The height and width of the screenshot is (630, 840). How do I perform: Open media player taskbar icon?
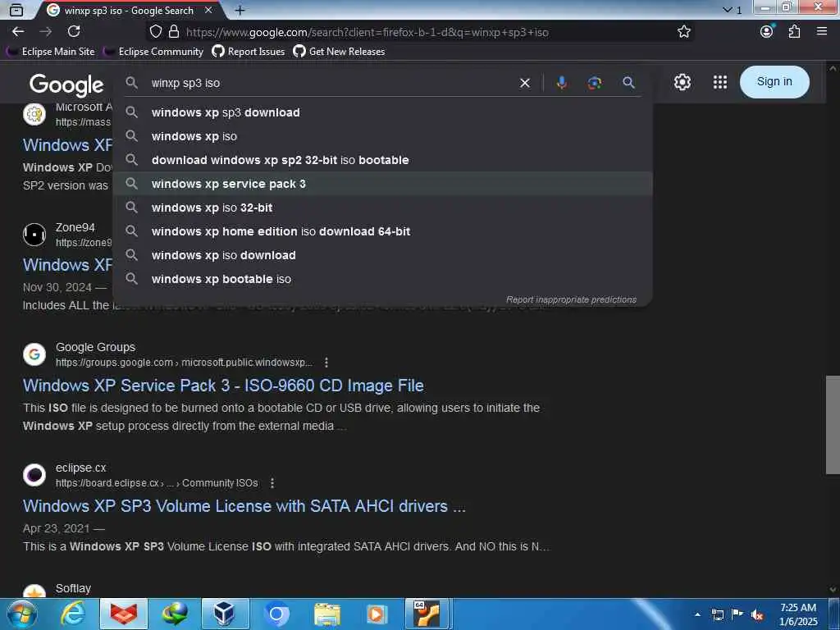[377, 614]
